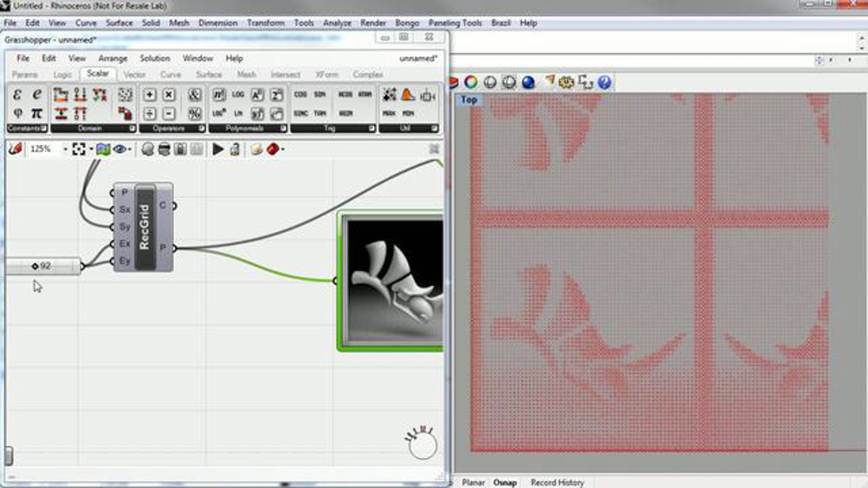Select the power of 2 component
Viewport: 868px width, 488px height.
tap(277, 95)
